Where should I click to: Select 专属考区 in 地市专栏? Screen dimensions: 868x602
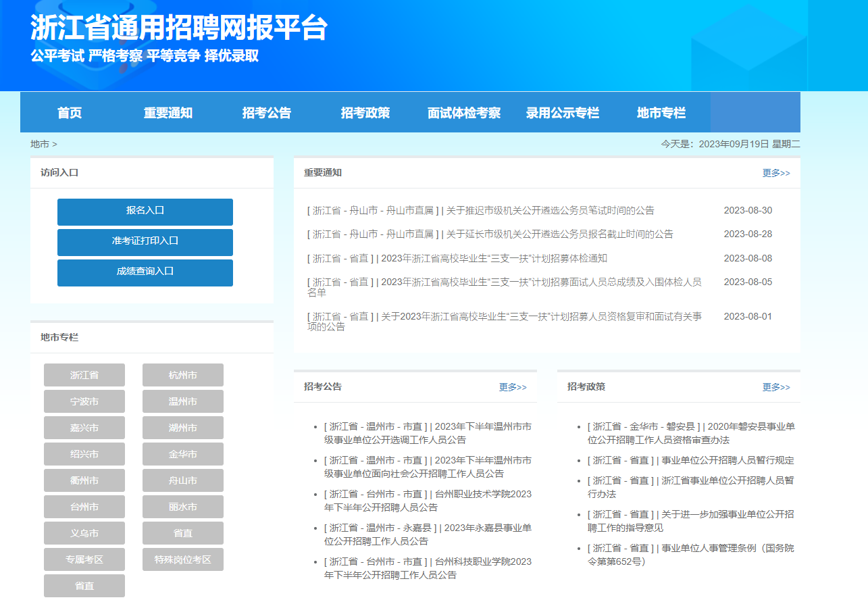click(x=84, y=559)
